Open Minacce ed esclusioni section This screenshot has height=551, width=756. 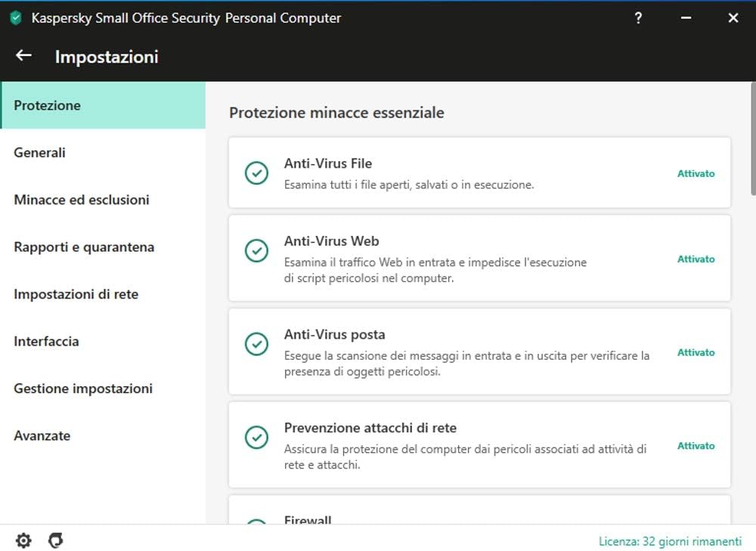coord(103,200)
